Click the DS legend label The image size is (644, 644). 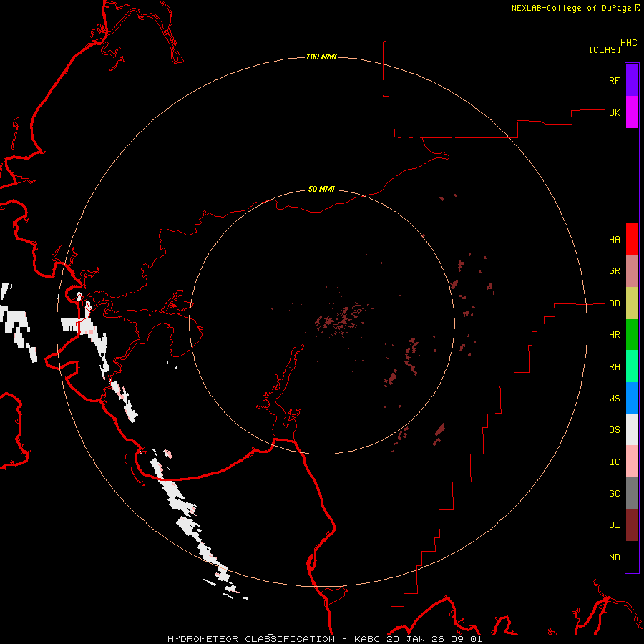pyautogui.click(x=614, y=429)
